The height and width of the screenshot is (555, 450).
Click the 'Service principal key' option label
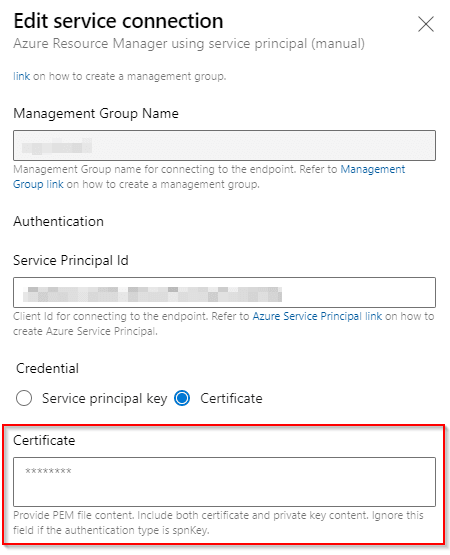[104, 399]
